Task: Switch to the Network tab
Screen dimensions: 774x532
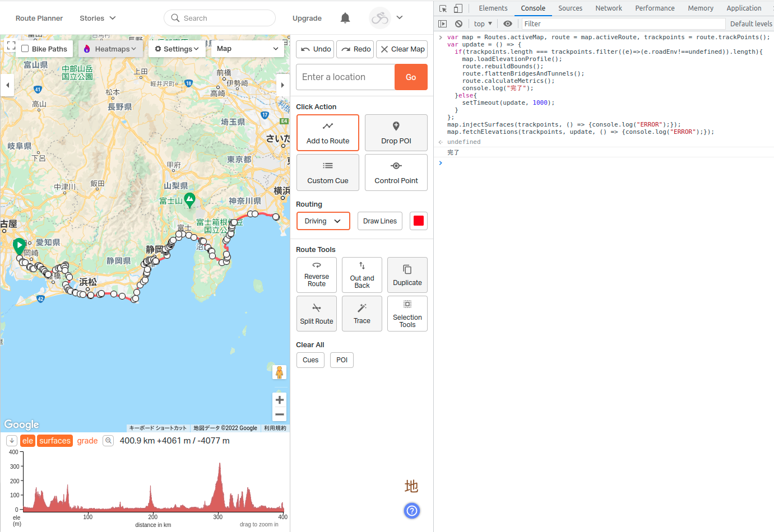Action: pyautogui.click(x=609, y=8)
